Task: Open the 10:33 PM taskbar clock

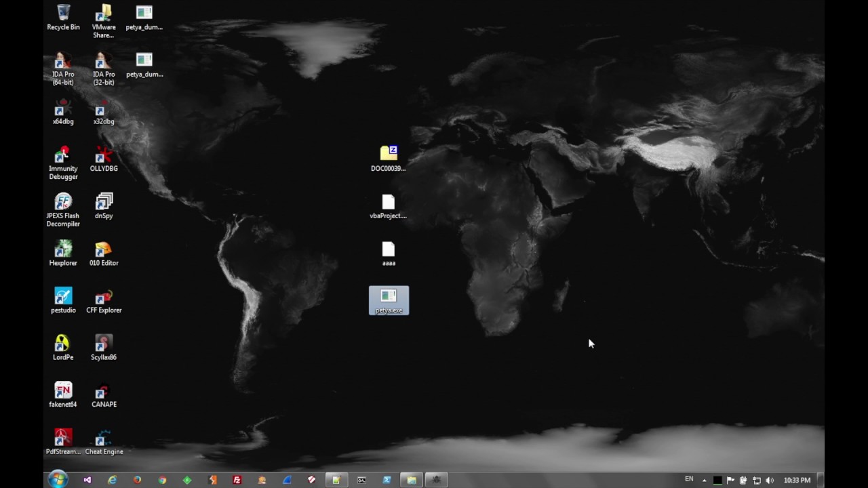Action: [797, 480]
